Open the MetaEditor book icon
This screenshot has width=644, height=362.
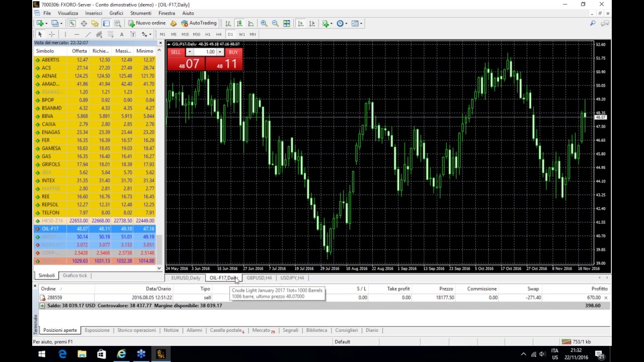(x=174, y=23)
